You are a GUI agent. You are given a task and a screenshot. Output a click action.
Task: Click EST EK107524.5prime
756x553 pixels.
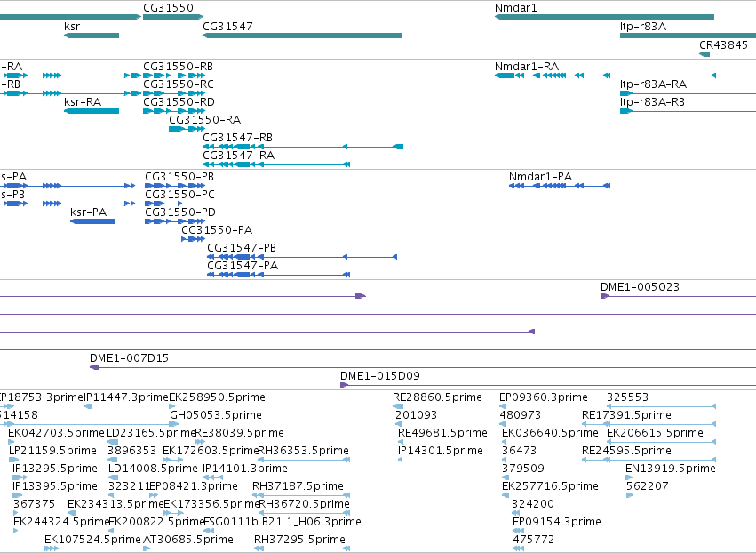tap(92, 540)
